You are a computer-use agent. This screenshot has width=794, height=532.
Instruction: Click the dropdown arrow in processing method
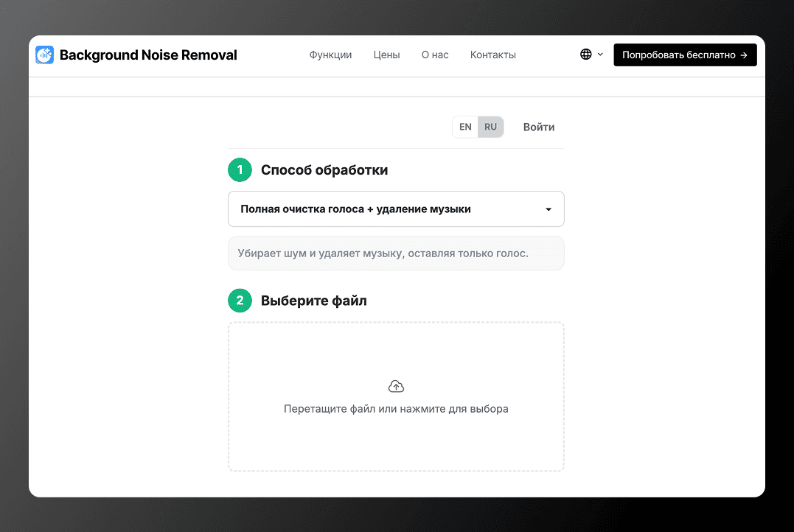549,209
